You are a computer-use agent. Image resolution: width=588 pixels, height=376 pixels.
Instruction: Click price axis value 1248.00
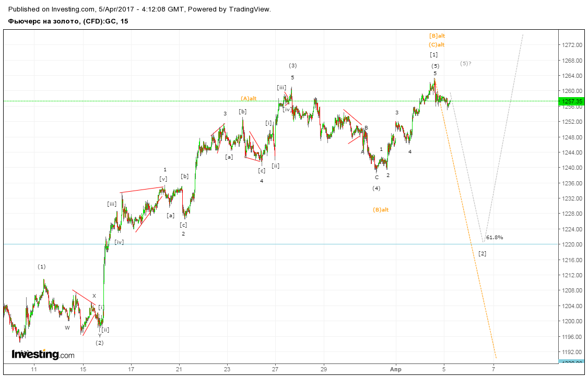pos(571,137)
